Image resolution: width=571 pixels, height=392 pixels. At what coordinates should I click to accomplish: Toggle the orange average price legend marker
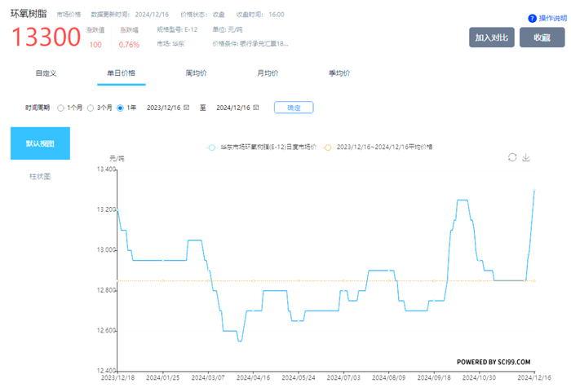coord(328,148)
